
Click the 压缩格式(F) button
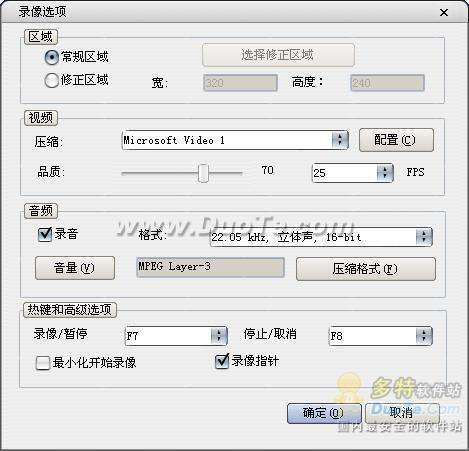(x=366, y=269)
